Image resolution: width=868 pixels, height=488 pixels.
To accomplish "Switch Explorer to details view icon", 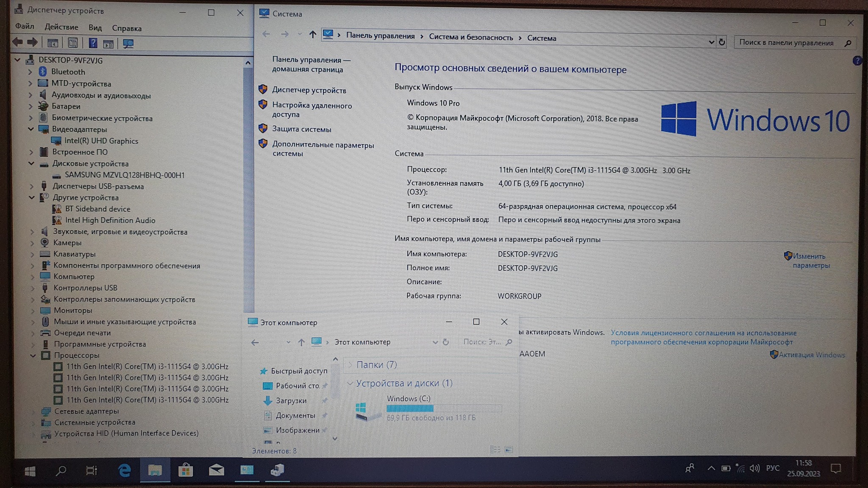I will (495, 449).
